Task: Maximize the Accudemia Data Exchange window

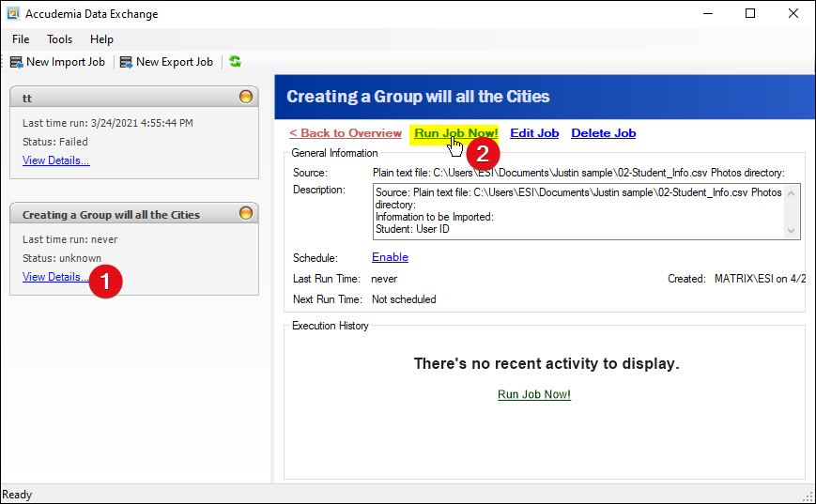Action: [x=750, y=13]
